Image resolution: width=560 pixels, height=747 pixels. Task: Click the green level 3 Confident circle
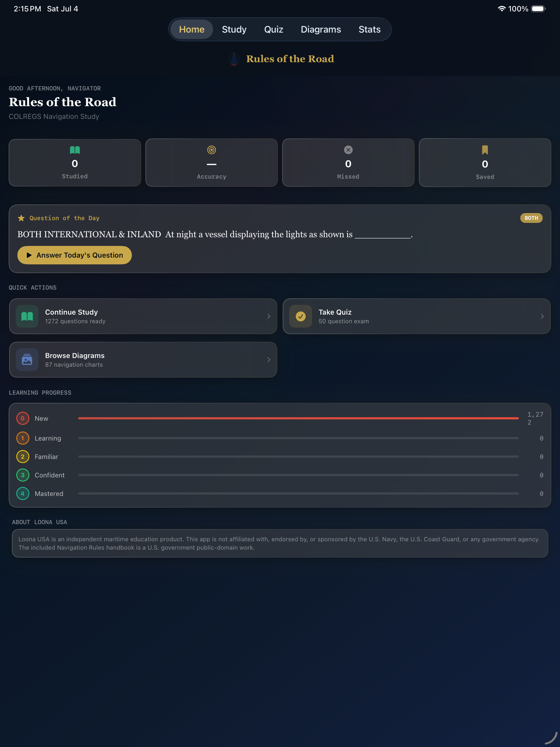tap(23, 475)
